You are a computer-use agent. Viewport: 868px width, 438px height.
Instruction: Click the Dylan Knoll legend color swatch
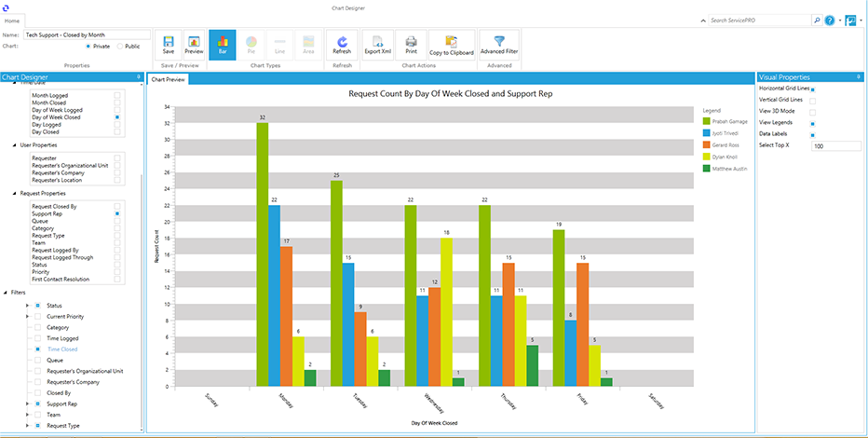coord(706,157)
